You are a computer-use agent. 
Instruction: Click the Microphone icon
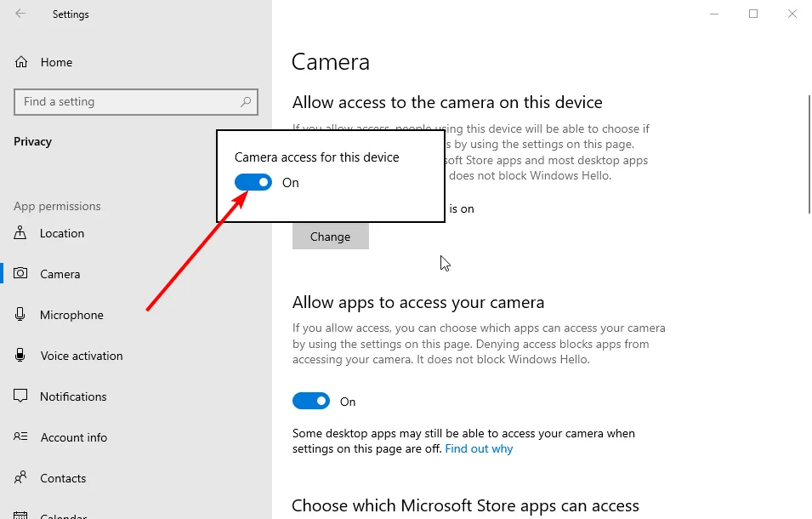[21, 315]
